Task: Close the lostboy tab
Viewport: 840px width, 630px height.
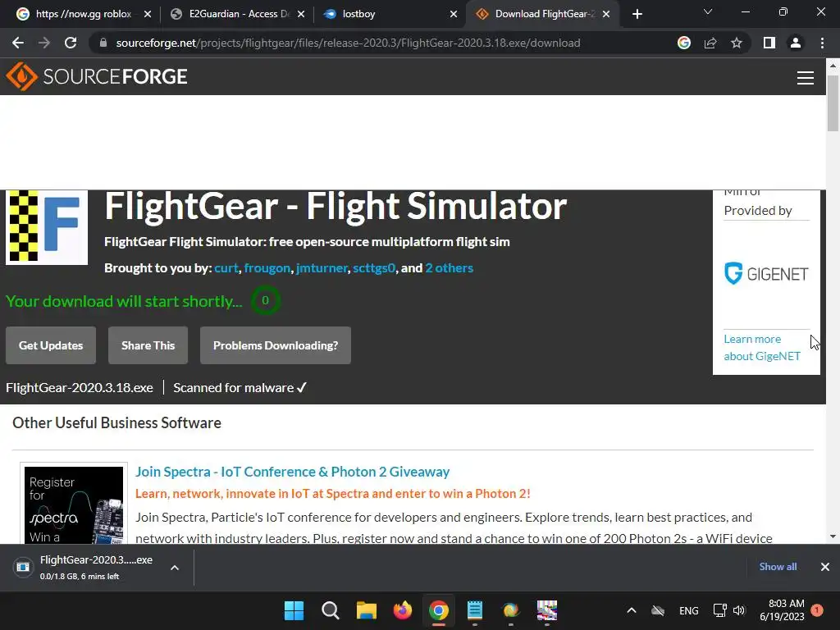Action: pyautogui.click(x=454, y=14)
